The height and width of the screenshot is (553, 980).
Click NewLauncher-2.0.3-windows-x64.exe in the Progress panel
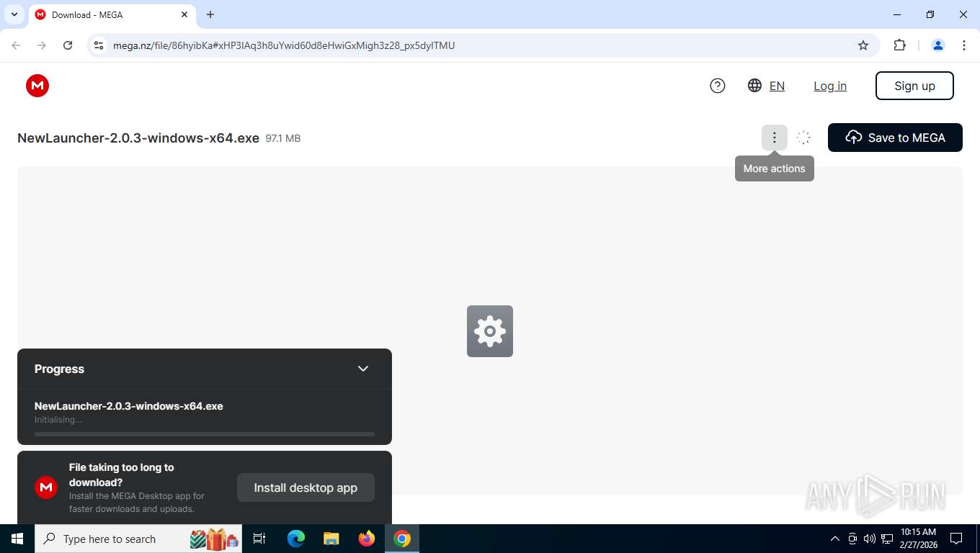click(x=129, y=406)
